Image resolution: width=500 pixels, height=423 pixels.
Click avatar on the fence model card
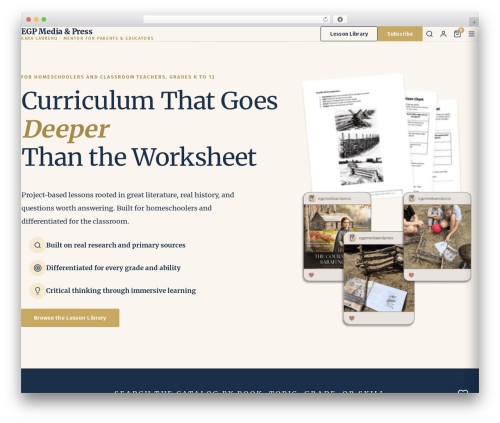pos(352,238)
